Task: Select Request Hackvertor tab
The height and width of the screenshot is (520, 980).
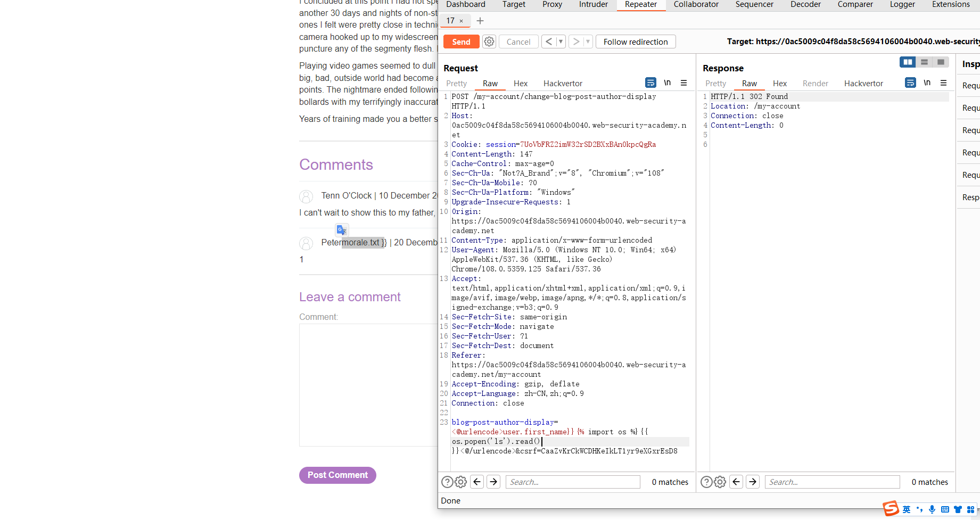Action: 563,83
